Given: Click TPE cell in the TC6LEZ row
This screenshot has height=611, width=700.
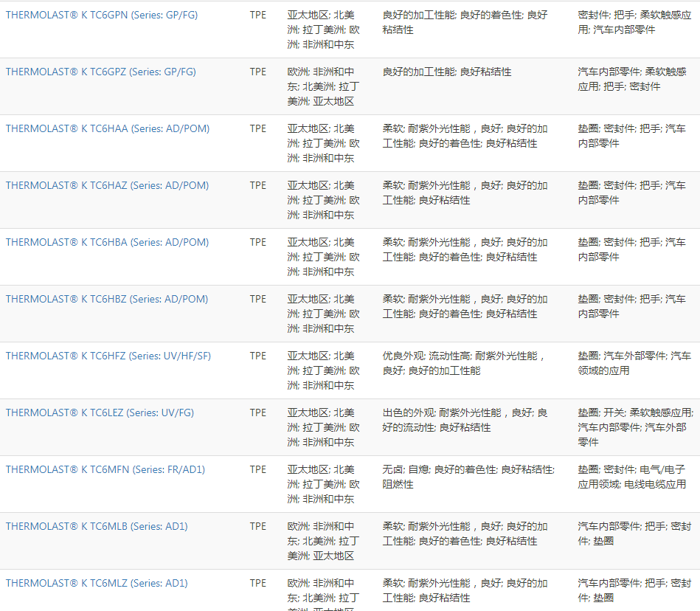Looking at the screenshot, I should [x=258, y=412].
